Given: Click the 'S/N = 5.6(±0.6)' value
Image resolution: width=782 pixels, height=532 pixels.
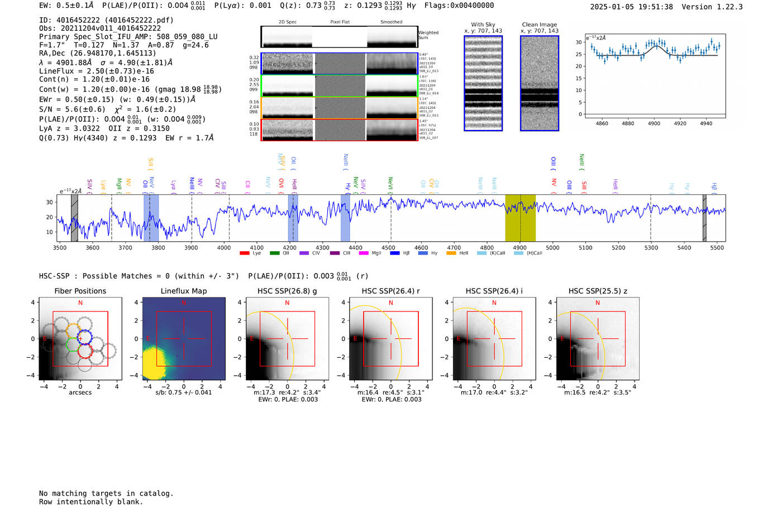Looking at the screenshot, I should [72, 109].
